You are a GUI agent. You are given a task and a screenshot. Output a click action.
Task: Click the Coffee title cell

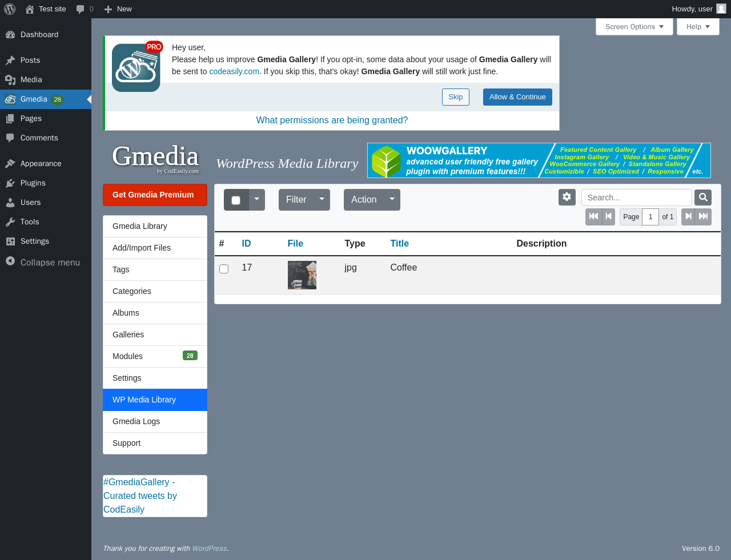403,268
